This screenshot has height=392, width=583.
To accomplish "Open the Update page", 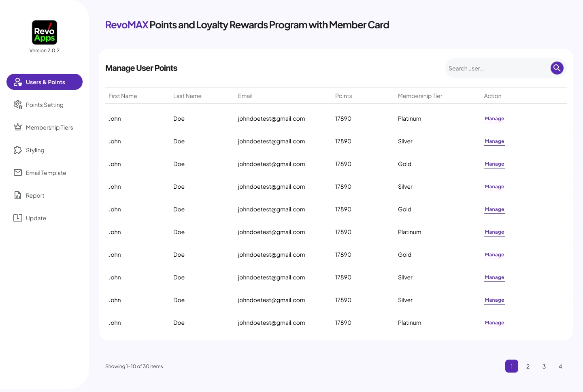I will click(x=45, y=218).
